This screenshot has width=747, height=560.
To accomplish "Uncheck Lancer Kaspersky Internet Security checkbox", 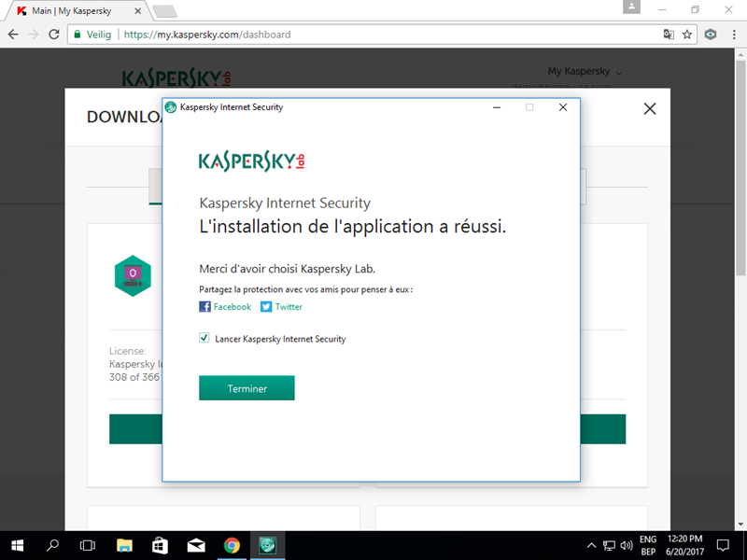I will [204, 339].
